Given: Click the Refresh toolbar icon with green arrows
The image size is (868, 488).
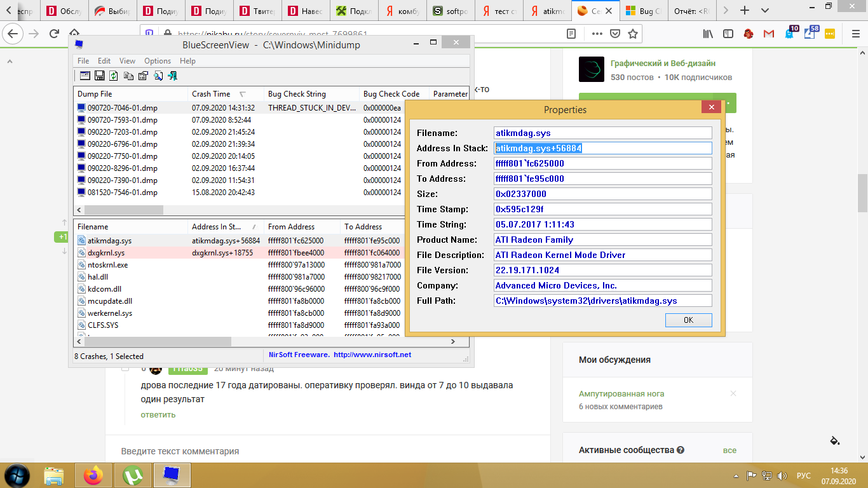Looking at the screenshot, I should 114,76.
